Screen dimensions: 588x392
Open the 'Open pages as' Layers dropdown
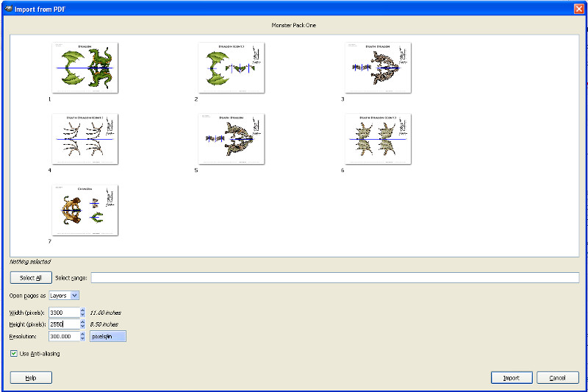click(x=64, y=295)
